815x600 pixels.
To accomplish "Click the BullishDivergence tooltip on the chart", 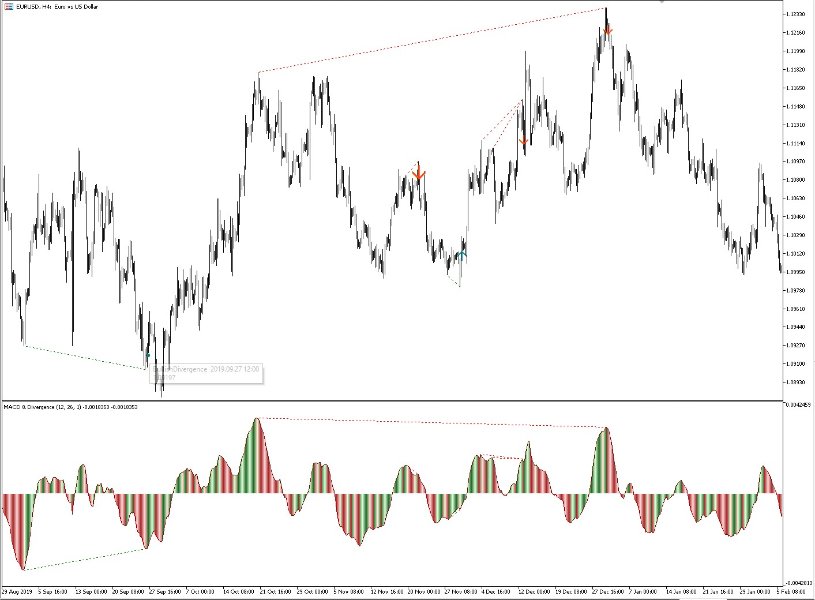I will (207, 369).
